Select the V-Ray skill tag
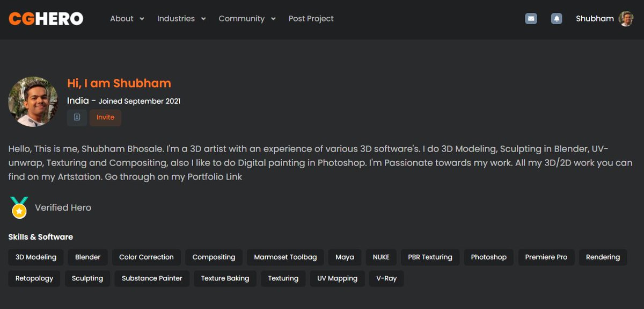Screen dimensions: 644x309 click(x=386, y=278)
